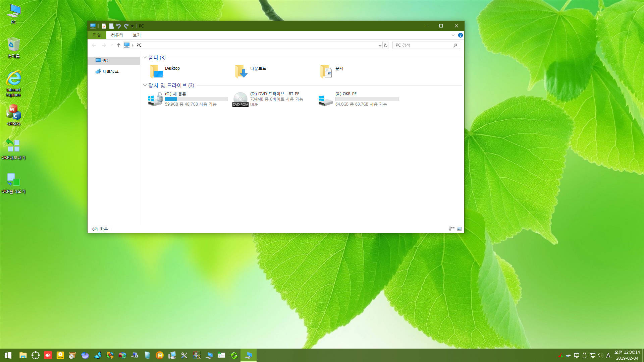Image resolution: width=644 pixels, height=362 pixels.
Task: Click the Undo arrow in quick access toolbar
Action: click(118, 26)
